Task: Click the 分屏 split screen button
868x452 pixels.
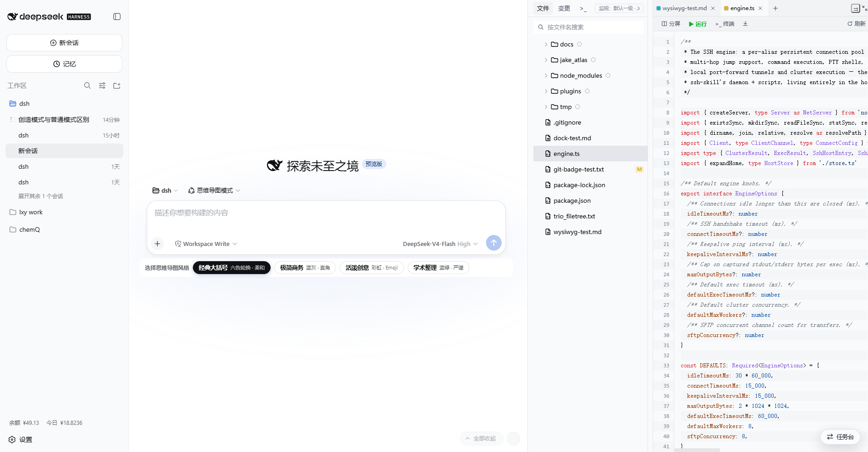Action: (x=671, y=24)
